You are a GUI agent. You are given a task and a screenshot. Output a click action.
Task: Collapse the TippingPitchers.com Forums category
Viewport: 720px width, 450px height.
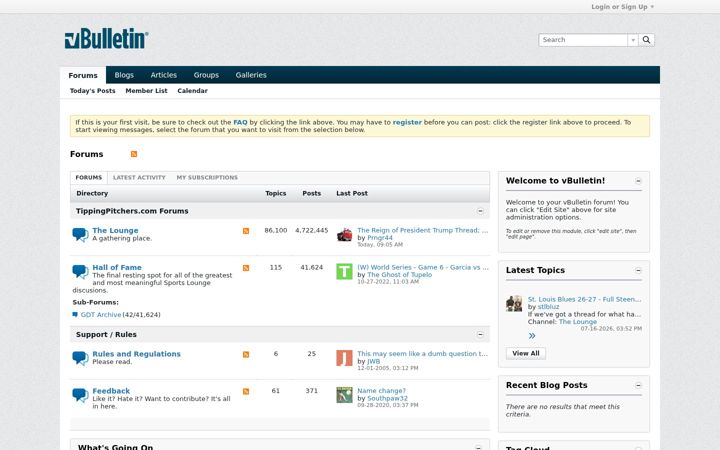tap(480, 211)
